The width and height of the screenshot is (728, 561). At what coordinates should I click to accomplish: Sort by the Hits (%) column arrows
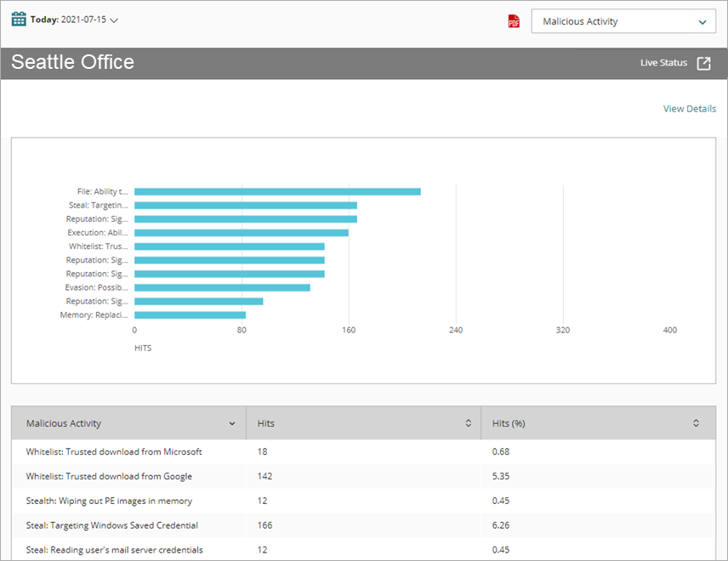point(695,422)
